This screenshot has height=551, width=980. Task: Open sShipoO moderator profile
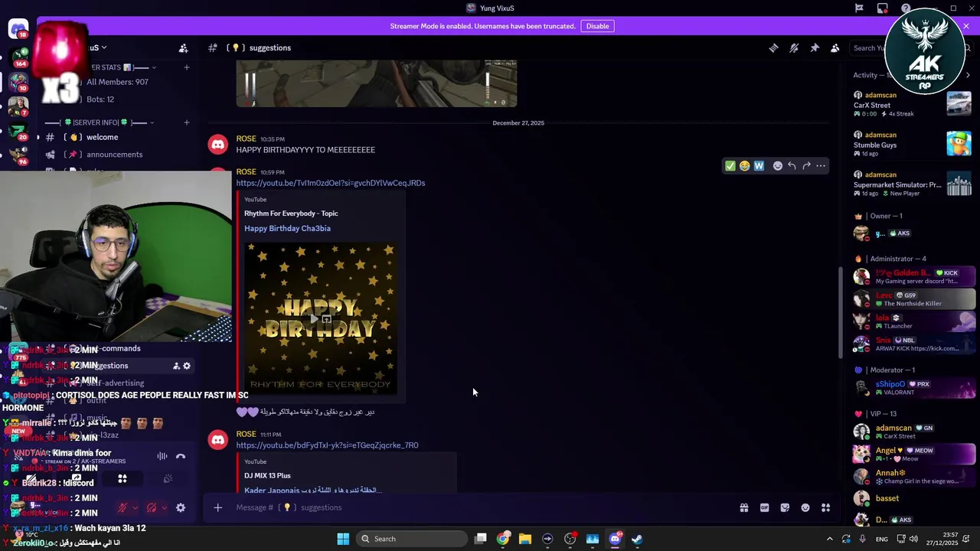[x=914, y=388]
